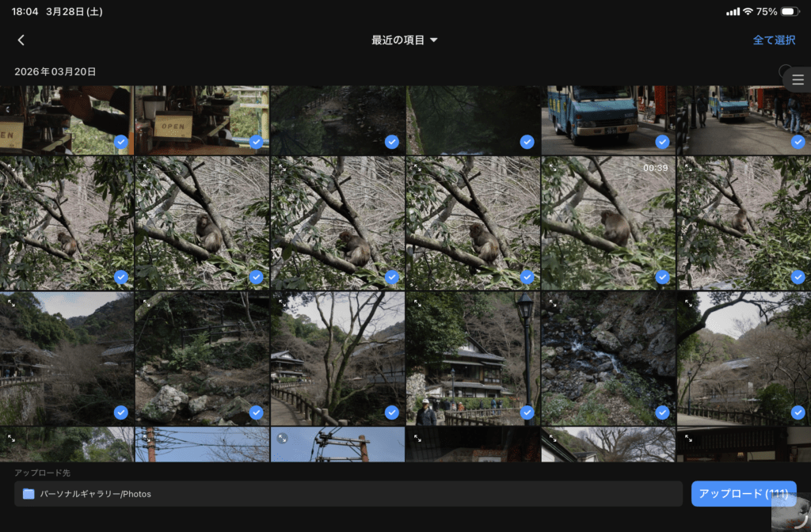Screen dimensions: 811x532
Task: Expand the first monkey photo with its fullscreen icon
Action: tap(11, 167)
